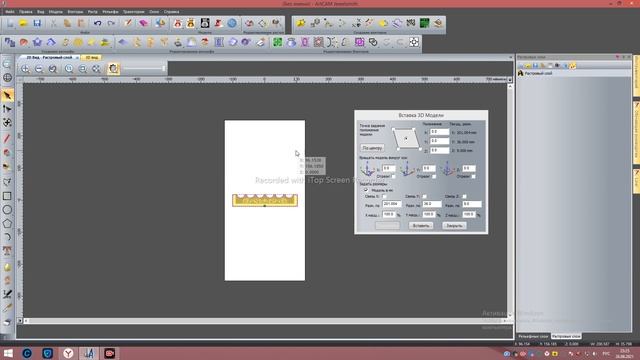Viewport: 640px width, 360px height.
Task: Open the Правка menu
Action: 25,12
